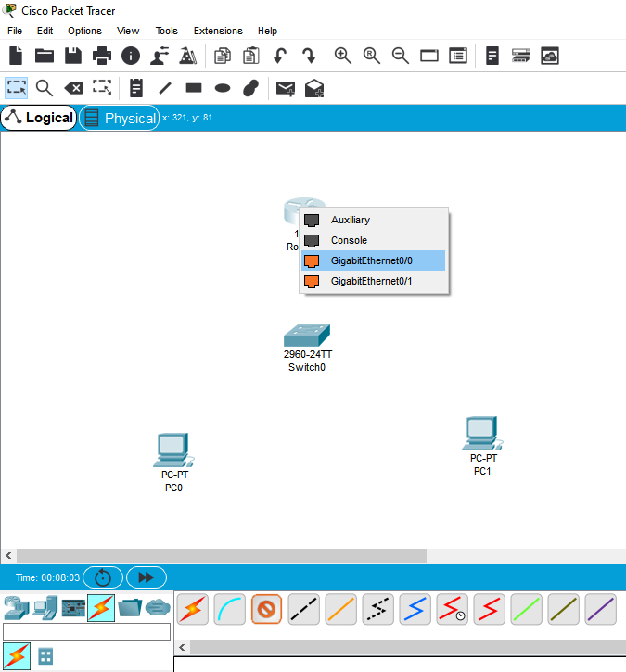
Task: Open the Extensions menu
Action: point(218,31)
